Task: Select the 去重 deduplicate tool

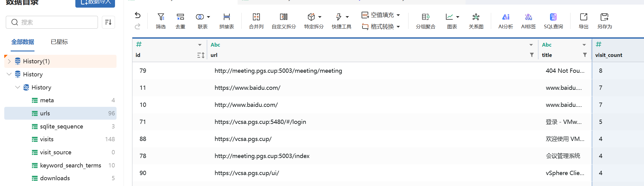Action: [x=180, y=21]
